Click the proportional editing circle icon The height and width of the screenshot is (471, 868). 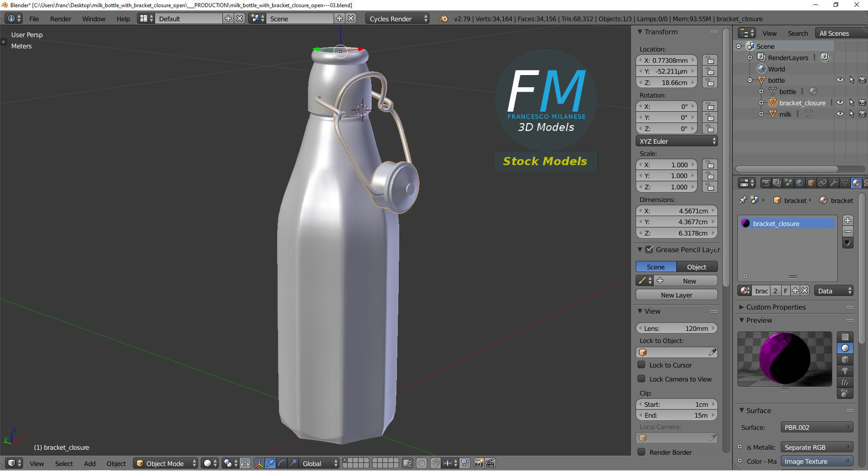(x=421, y=463)
